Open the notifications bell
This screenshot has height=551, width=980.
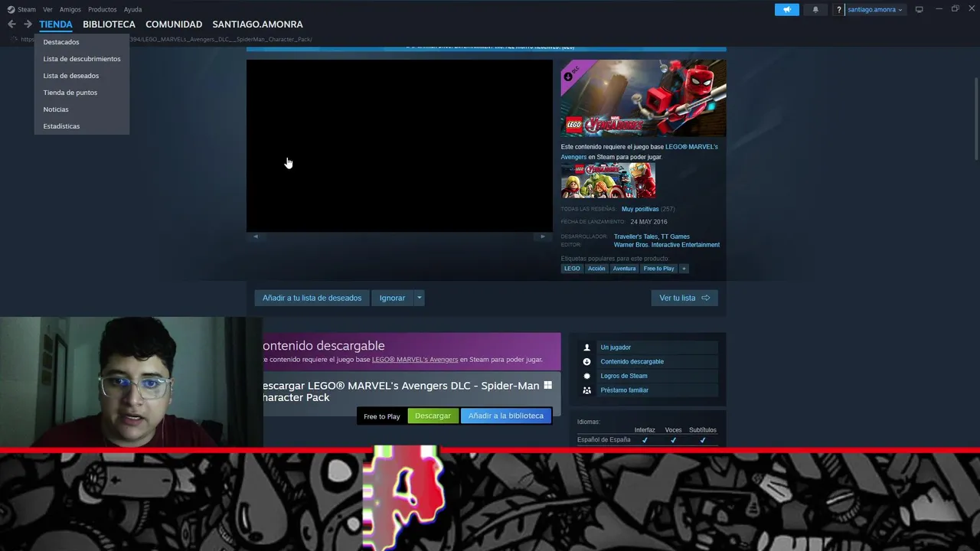(x=815, y=9)
